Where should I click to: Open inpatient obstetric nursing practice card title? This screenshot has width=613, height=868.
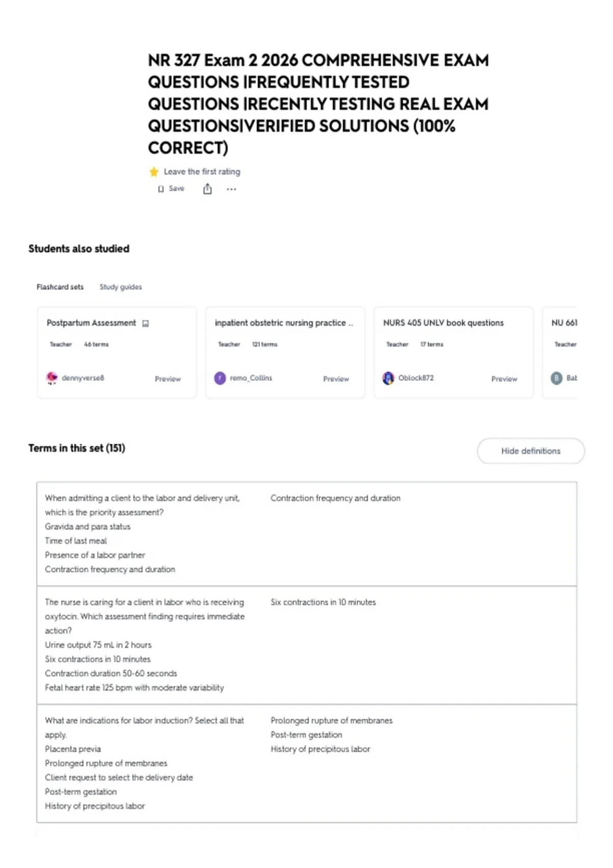284,323
